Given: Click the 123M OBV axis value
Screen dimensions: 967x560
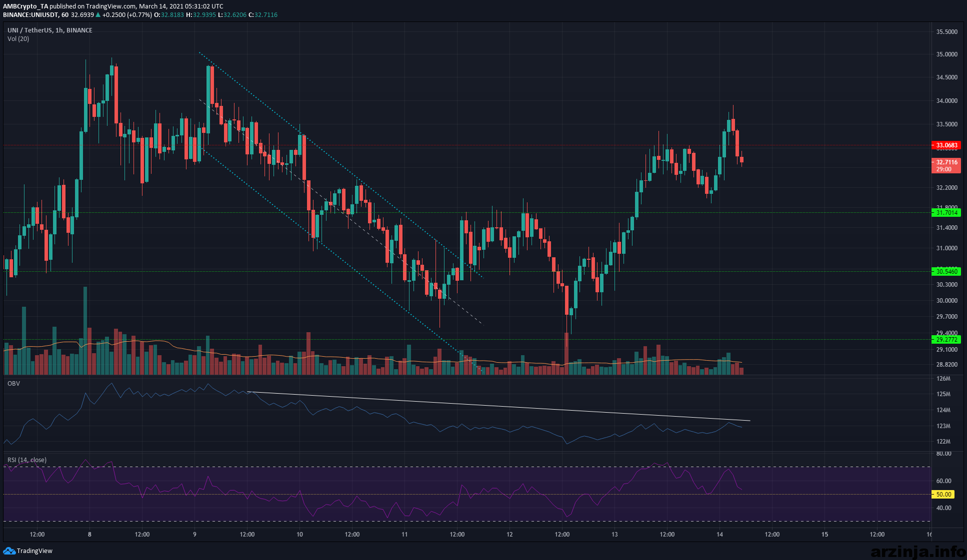Looking at the screenshot, I should [943, 426].
